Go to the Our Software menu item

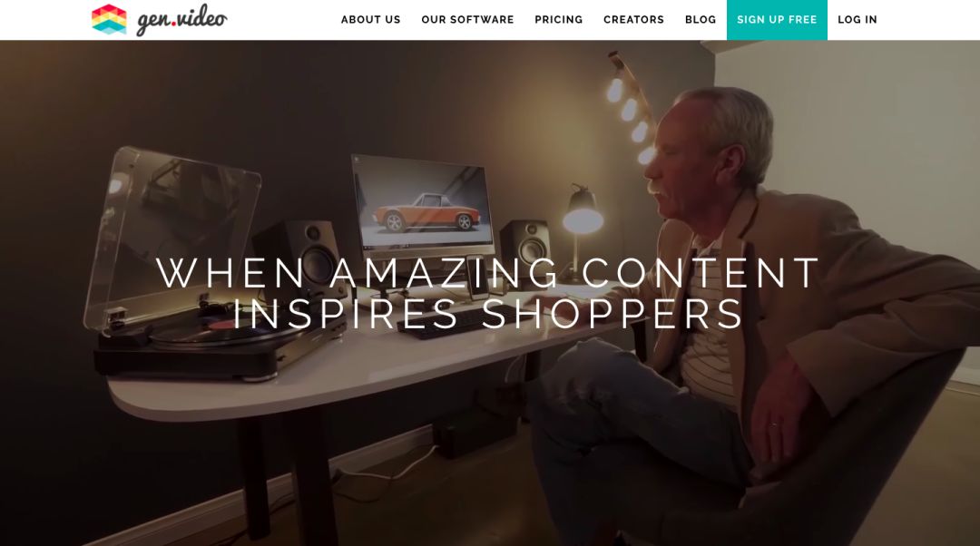467,19
